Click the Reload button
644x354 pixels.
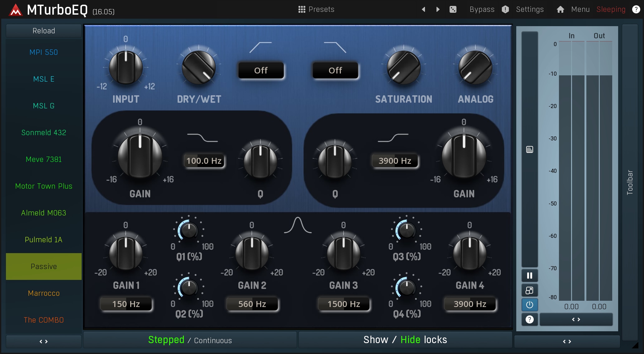click(44, 31)
